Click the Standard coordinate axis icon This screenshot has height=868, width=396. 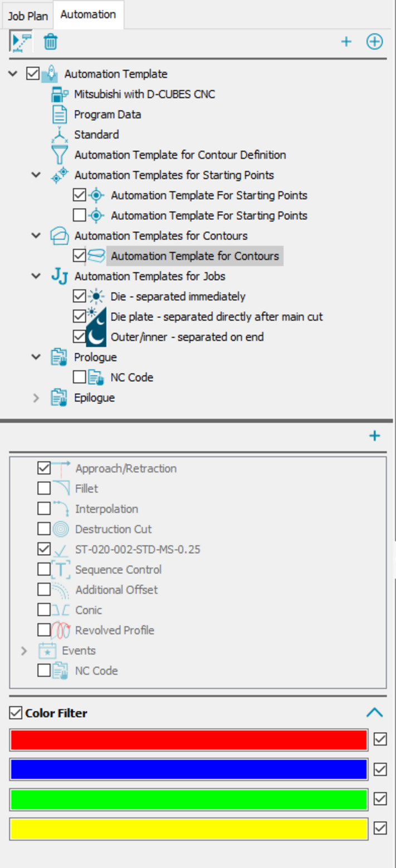coord(60,135)
